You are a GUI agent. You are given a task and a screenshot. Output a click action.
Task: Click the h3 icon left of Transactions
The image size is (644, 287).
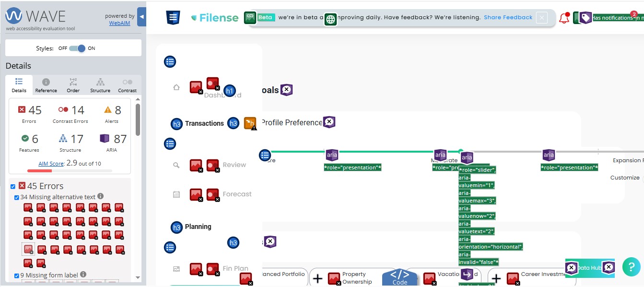pos(176,124)
